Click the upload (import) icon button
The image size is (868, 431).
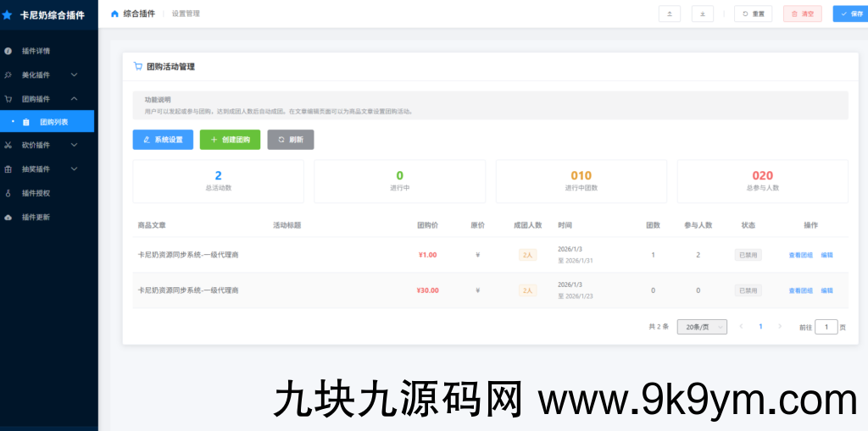tap(670, 14)
